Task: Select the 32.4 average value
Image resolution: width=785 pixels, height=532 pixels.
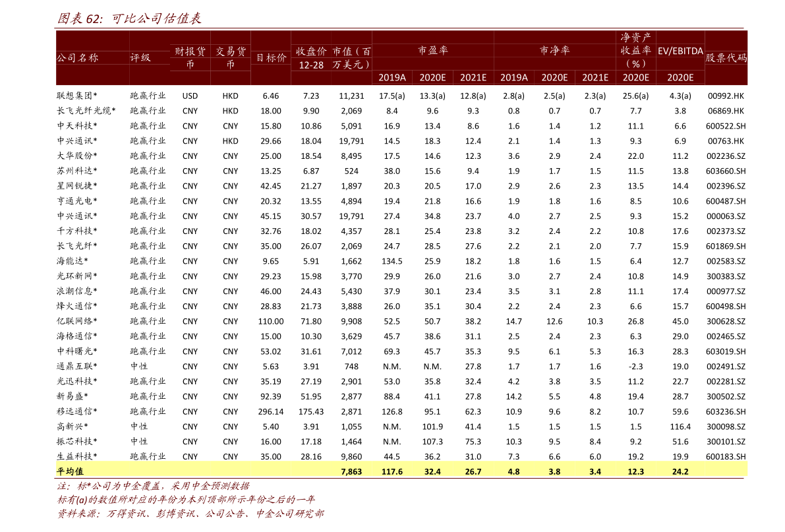Action: pyautogui.click(x=432, y=472)
